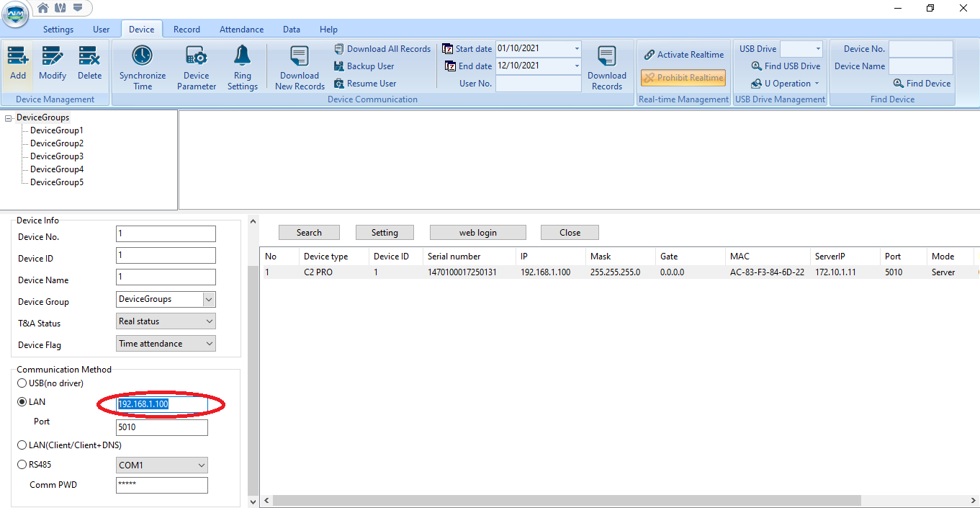Image resolution: width=980 pixels, height=508 pixels.
Task: Click the Serial number column header
Action: click(469, 256)
